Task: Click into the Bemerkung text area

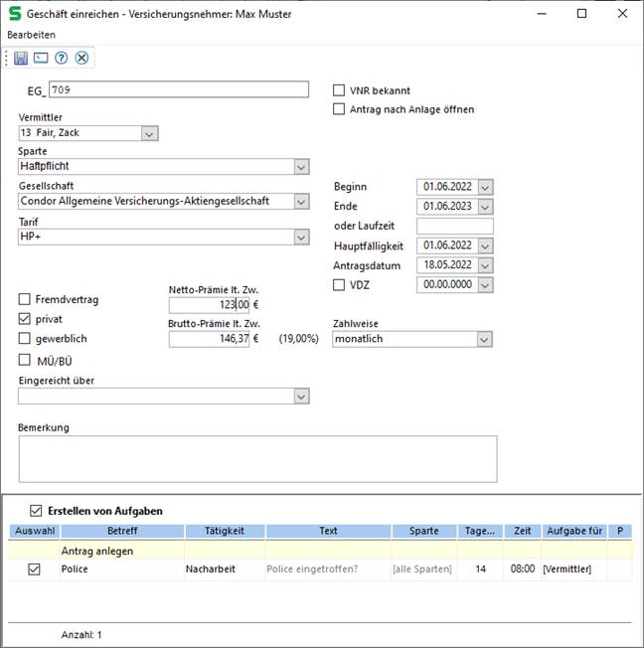Action: 257,458
